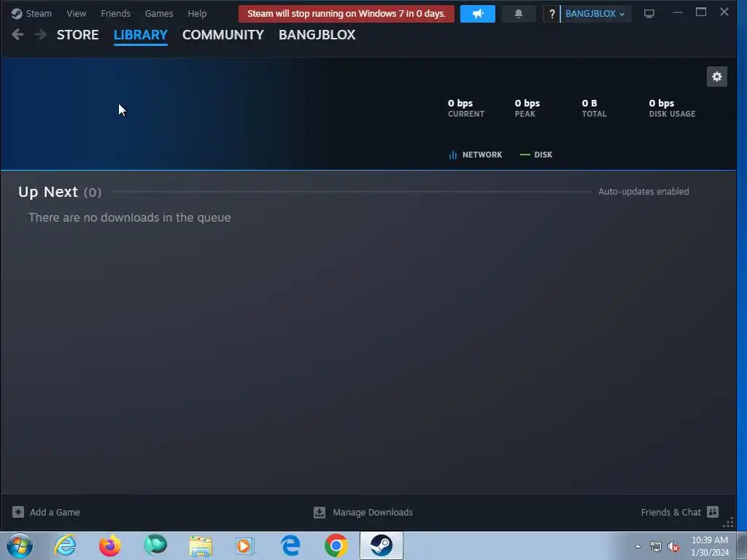Open the Friends menu
This screenshot has height=560, width=747.
115,13
